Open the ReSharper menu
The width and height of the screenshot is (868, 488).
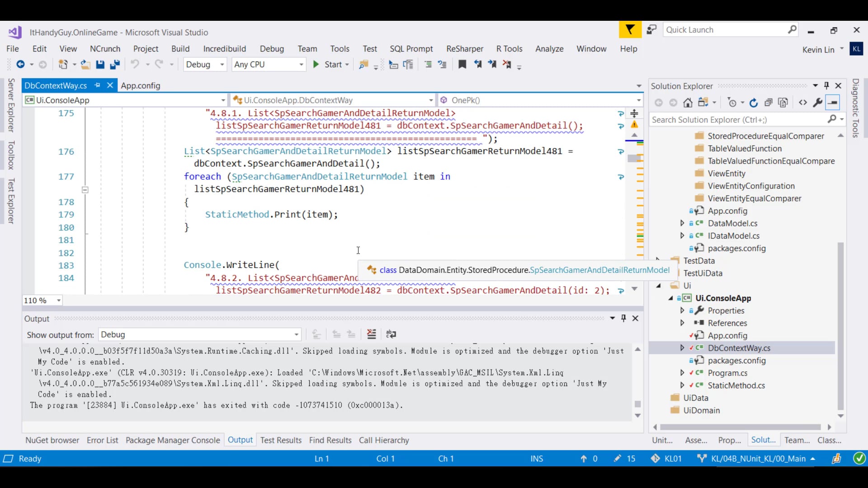(x=464, y=49)
